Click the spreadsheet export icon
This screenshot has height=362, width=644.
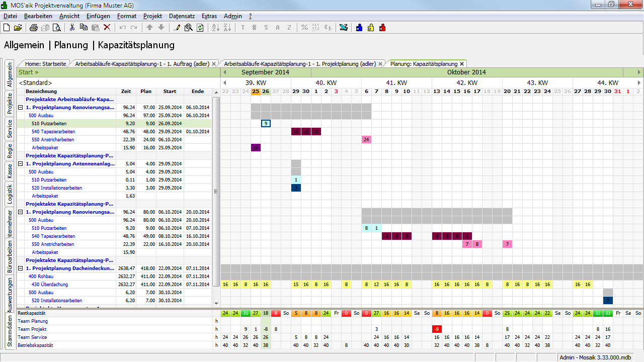pyautogui.click(x=344, y=28)
